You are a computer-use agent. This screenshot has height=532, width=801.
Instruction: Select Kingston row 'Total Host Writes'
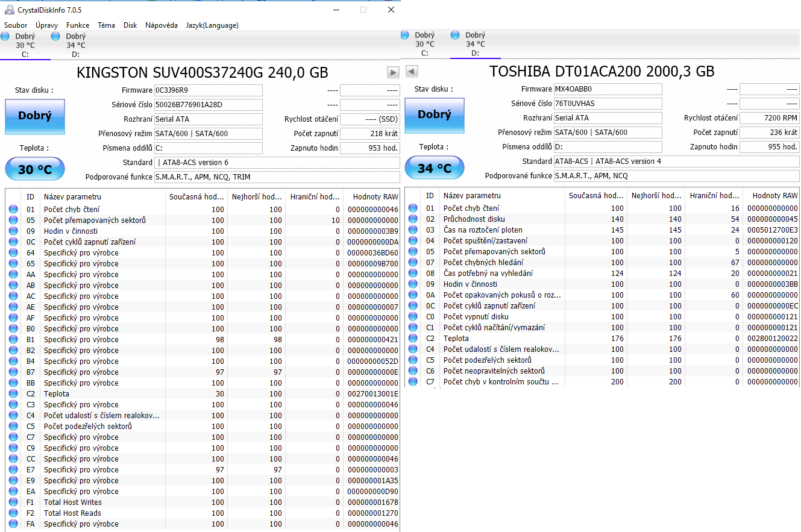(203, 502)
